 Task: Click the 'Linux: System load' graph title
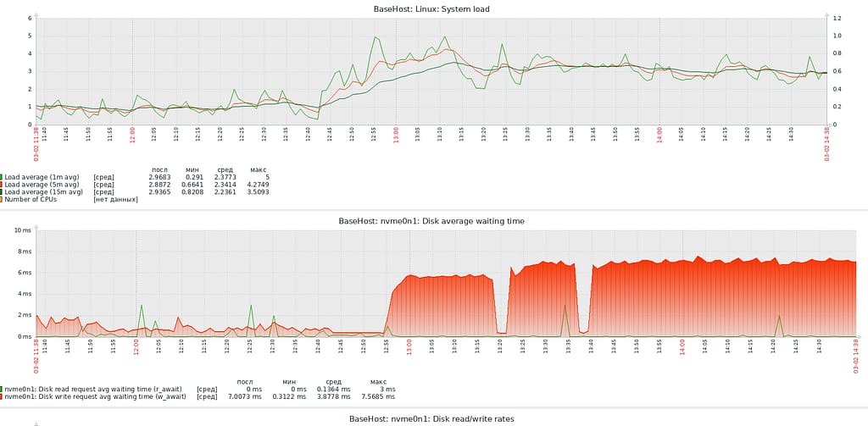[431, 8]
